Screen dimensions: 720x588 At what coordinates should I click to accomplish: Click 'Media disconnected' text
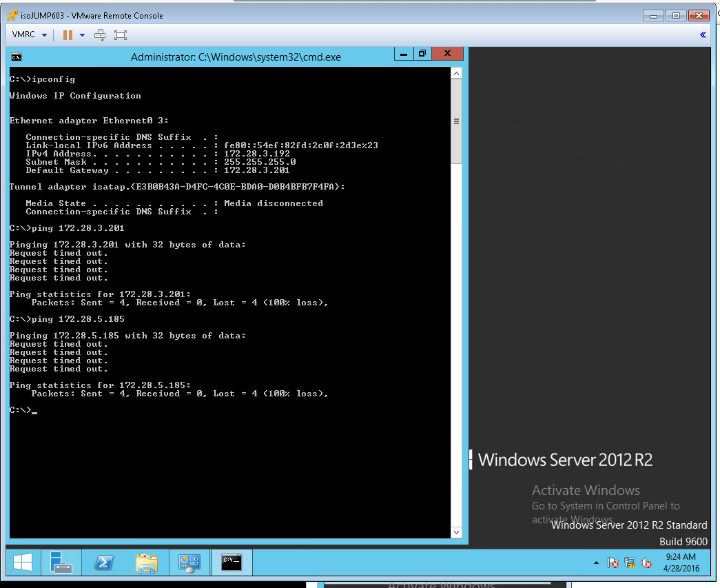pos(274,203)
